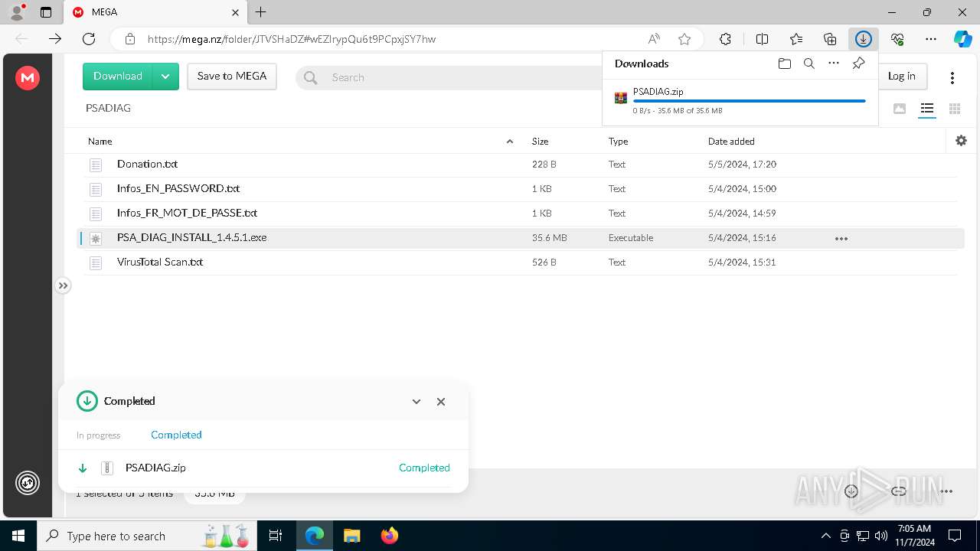Open the Download dropdown arrow

click(166, 77)
